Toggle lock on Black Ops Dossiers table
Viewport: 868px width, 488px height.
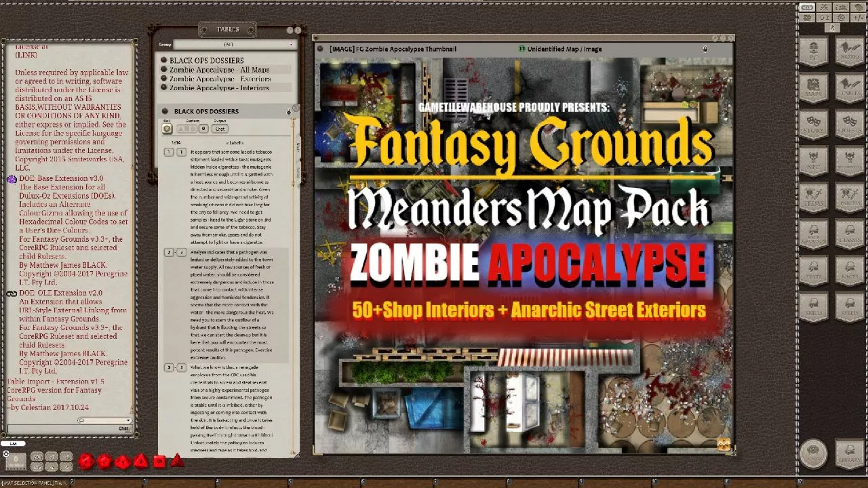pos(289,112)
